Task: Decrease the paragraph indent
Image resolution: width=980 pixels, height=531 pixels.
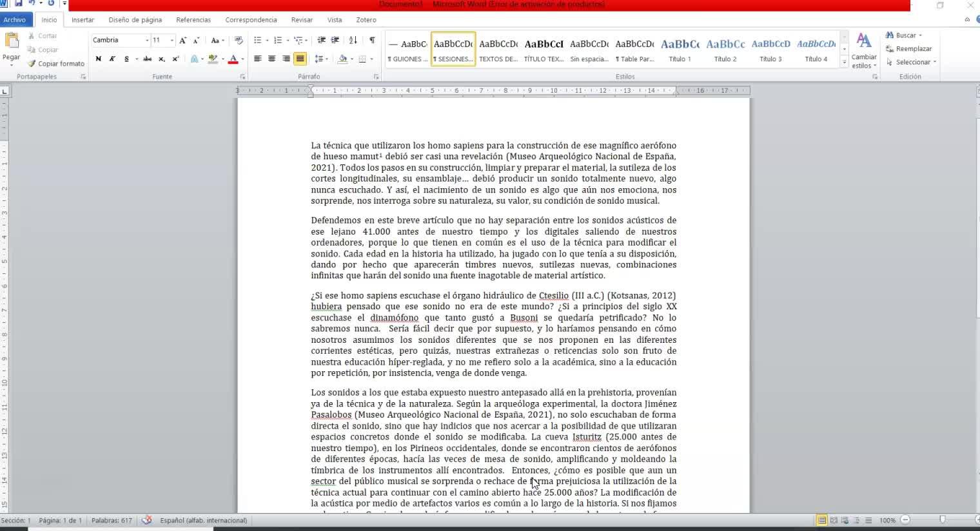Action: [x=322, y=41]
